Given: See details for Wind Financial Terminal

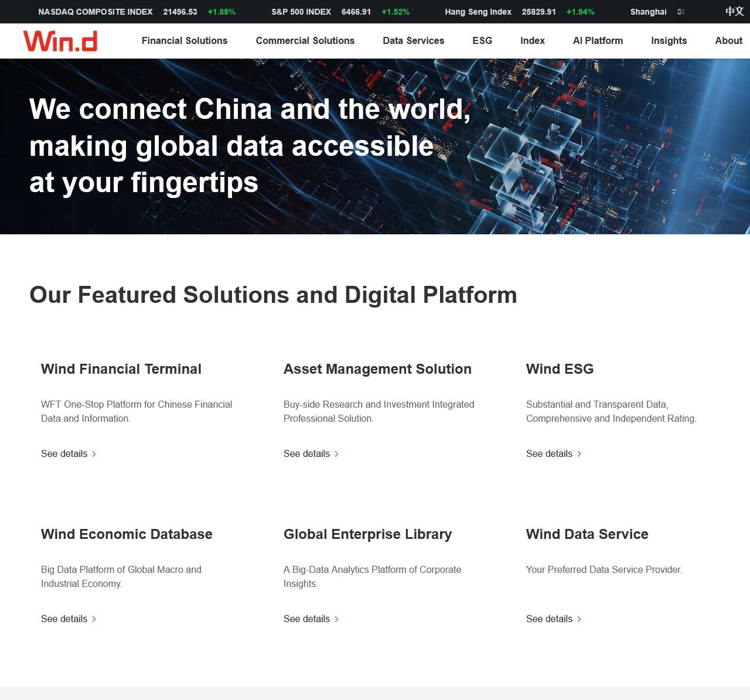Looking at the screenshot, I should [x=69, y=454].
